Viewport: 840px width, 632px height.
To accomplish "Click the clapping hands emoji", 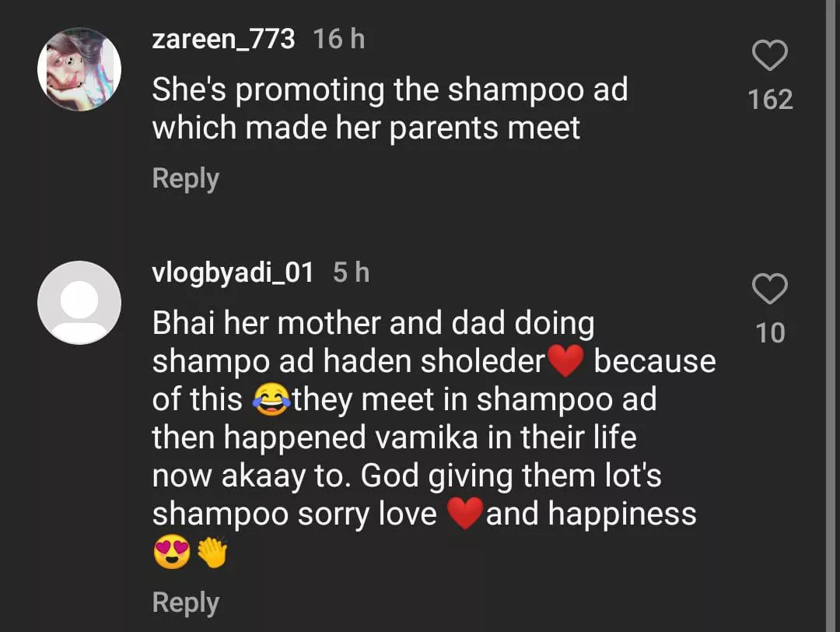I will tap(212, 552).
